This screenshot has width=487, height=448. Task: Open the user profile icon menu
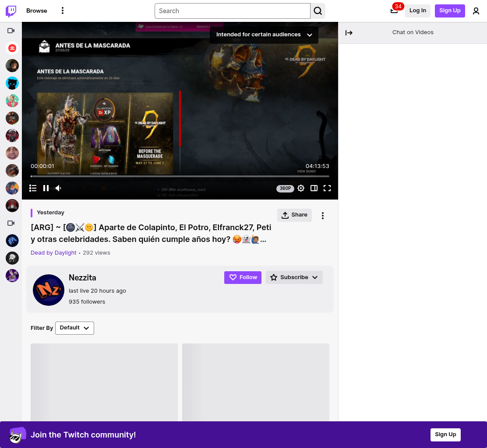coord(476,11)
